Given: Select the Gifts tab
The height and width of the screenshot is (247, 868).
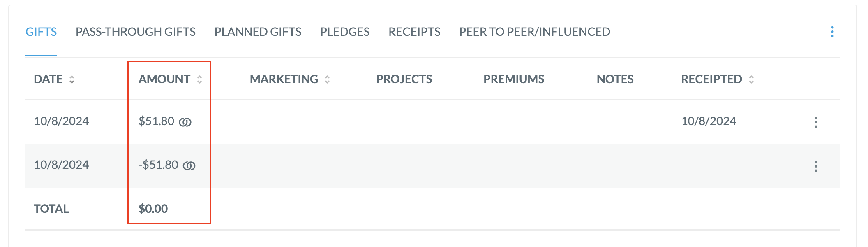Looking at the screenshot, I should (41, 32).
